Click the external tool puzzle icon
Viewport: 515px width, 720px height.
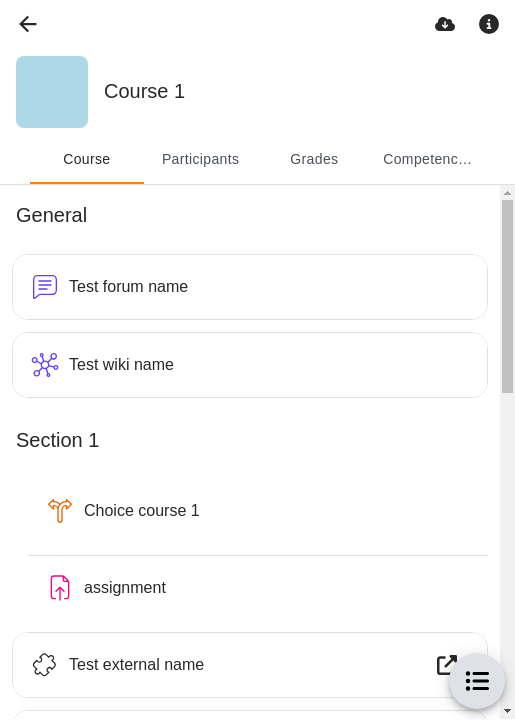pos(45,664)
